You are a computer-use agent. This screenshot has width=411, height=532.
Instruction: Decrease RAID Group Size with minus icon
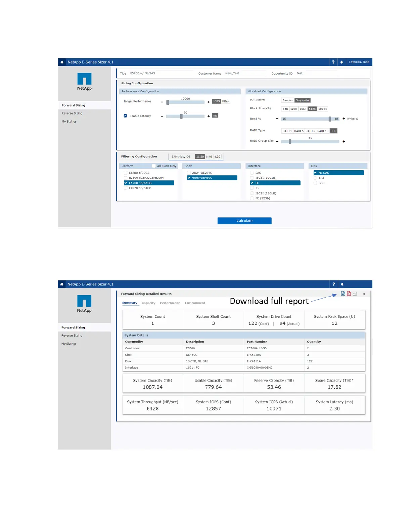pyautogui.click(x=277, y=141)
